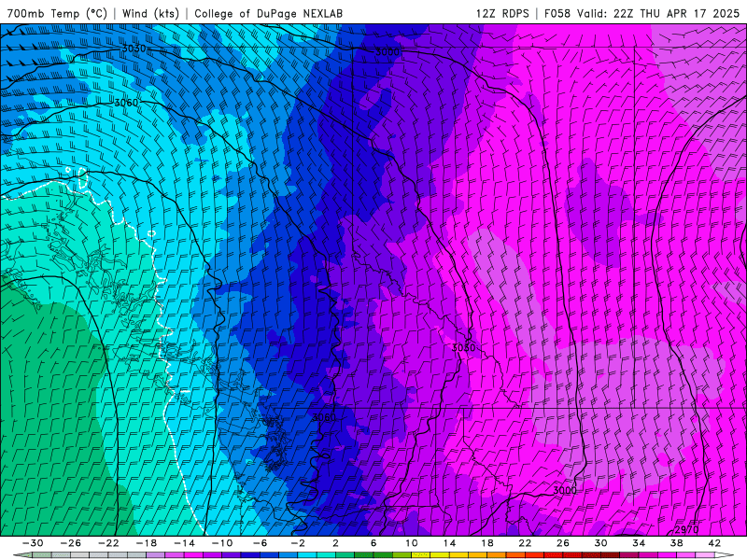The width and height of the screenshot is (747, 560).
Task: Click the '12Z RDPS' model label
Action: pos(502,13)
